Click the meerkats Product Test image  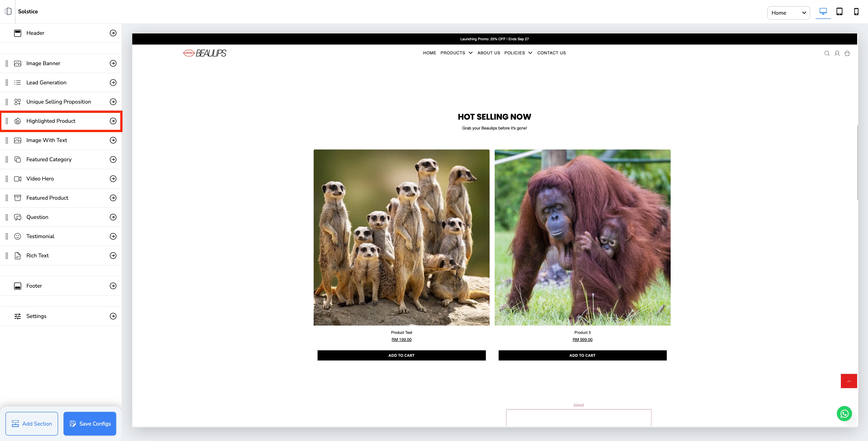pos(401,237)
